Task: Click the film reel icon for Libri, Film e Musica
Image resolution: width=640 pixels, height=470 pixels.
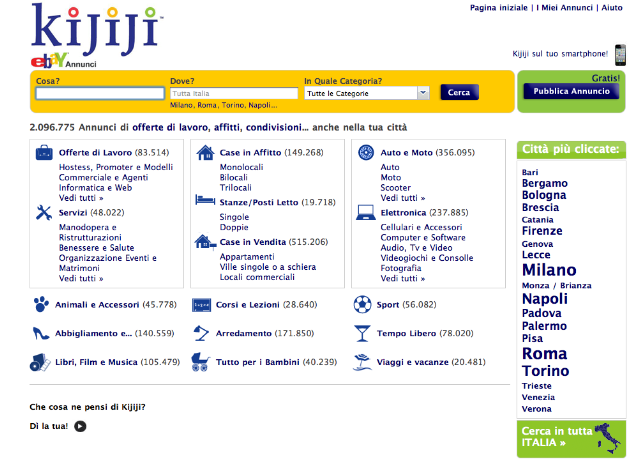Action: (x=40, y=362)
